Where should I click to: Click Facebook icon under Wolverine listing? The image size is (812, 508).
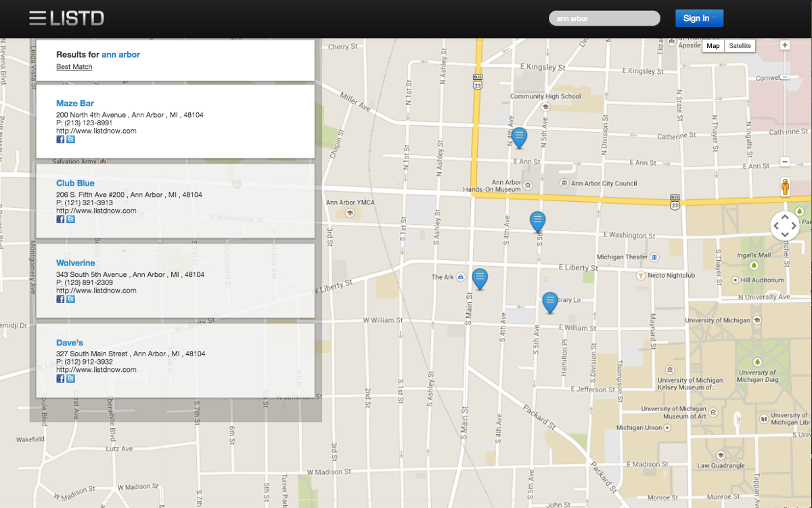(x=60, y=299)
